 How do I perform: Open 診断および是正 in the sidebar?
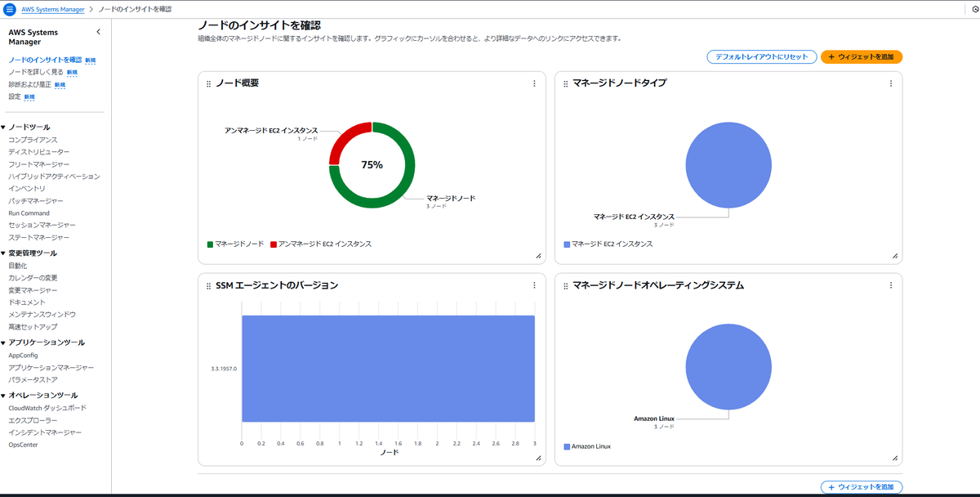pyautogui.click(x=30, y=84)
